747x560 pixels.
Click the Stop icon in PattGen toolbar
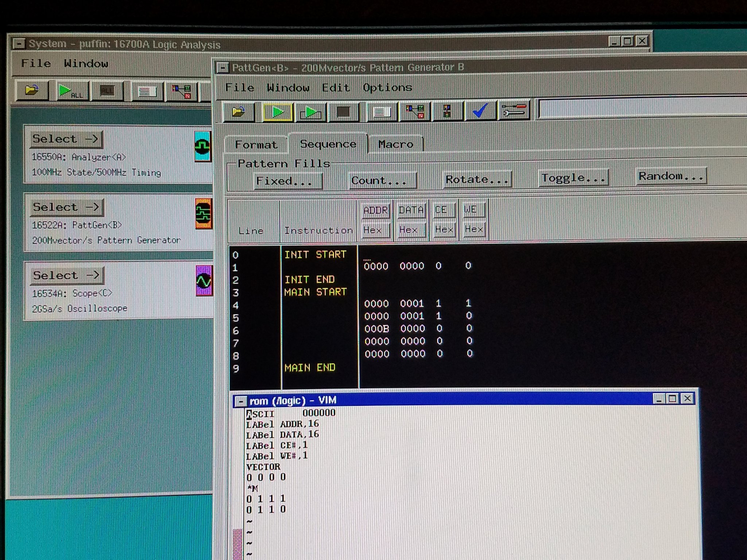point(343,112)
